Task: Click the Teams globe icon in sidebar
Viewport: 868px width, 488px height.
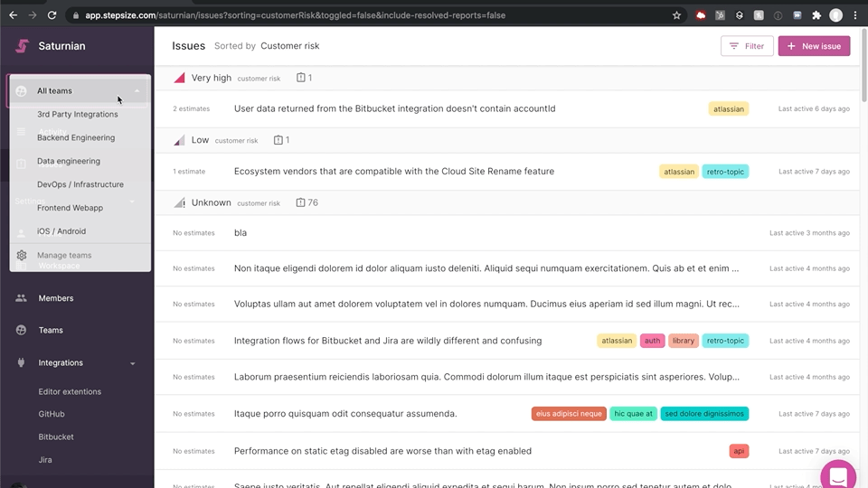Action: coord(22,331)
